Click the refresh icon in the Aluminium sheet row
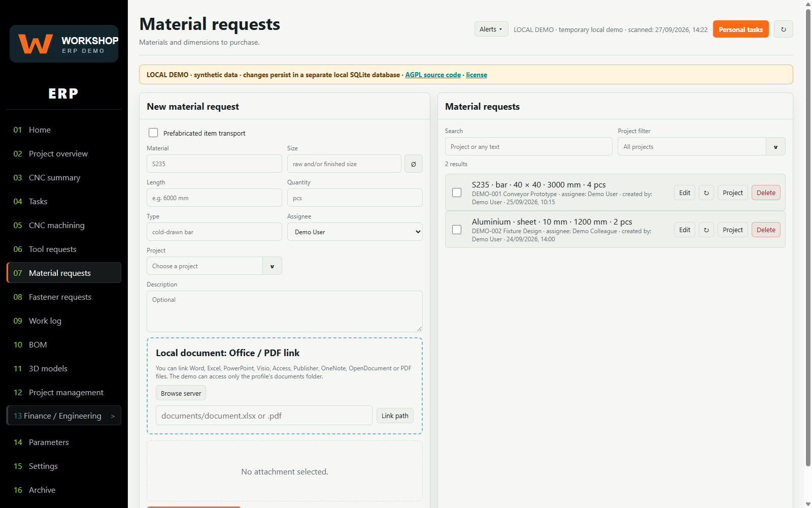This screenshot has width=812, height=508. pos(706,230)
